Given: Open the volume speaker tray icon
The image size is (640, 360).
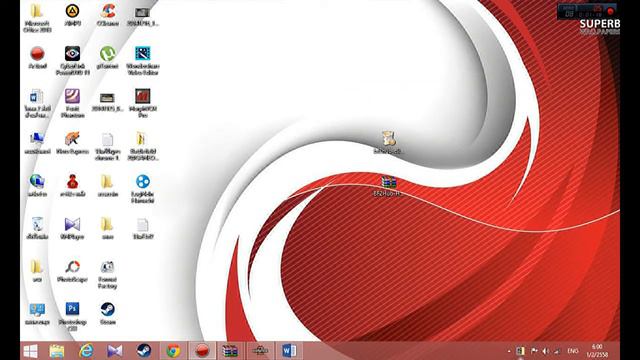Looking at the screenshot, I should tap(546, 351).
